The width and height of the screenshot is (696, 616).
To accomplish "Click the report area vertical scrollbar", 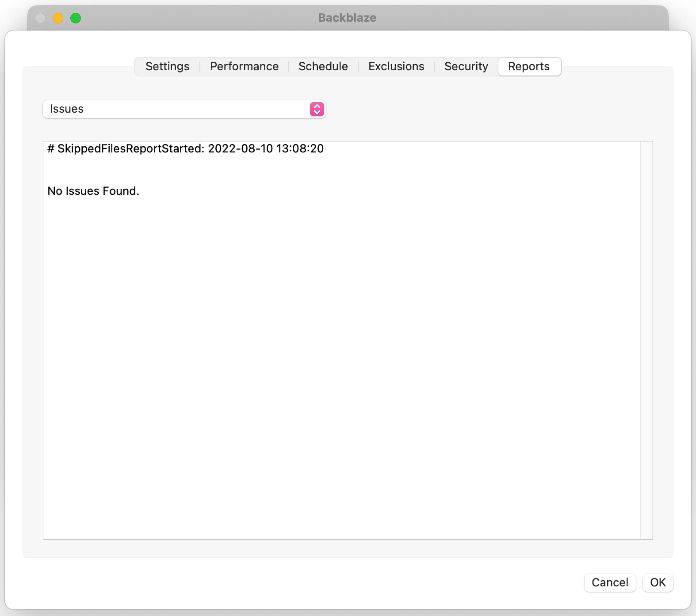I will tap(646, 340).
